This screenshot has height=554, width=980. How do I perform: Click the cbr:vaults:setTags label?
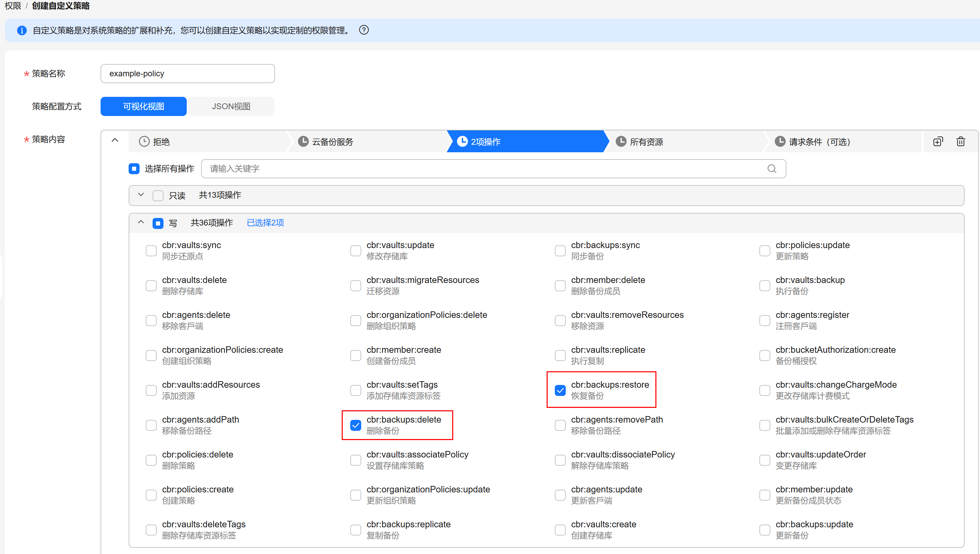[402, 385]
